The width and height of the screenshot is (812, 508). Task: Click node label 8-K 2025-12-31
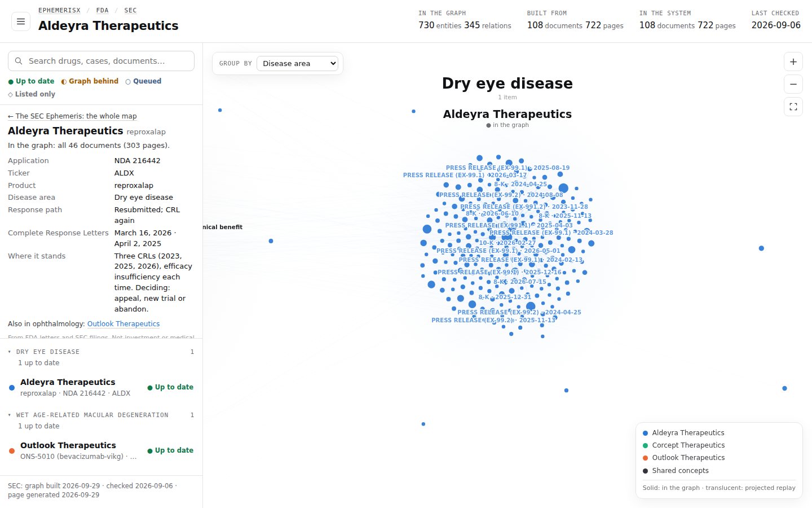point(505,297)
